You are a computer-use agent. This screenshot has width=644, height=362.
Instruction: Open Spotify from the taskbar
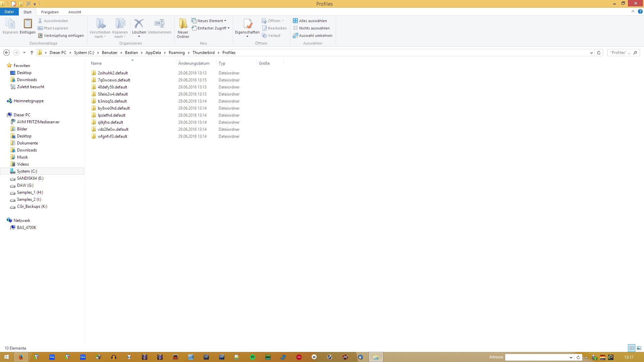(x=253, y=357)
